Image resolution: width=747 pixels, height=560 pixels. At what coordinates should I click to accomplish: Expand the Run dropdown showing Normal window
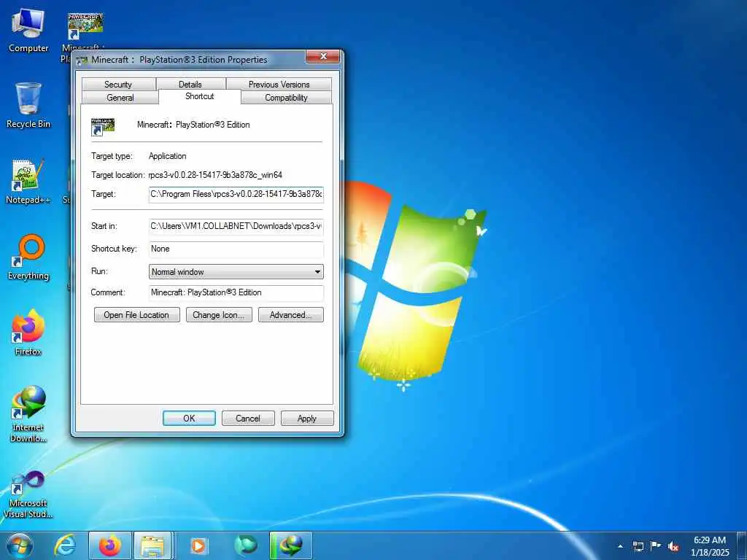(236, 271)
